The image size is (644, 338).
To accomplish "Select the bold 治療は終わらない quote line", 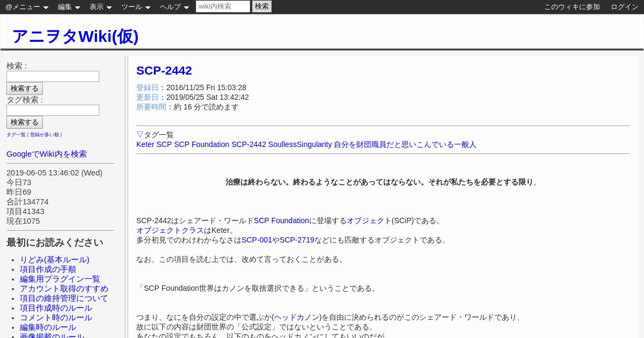I will (382, 182).
